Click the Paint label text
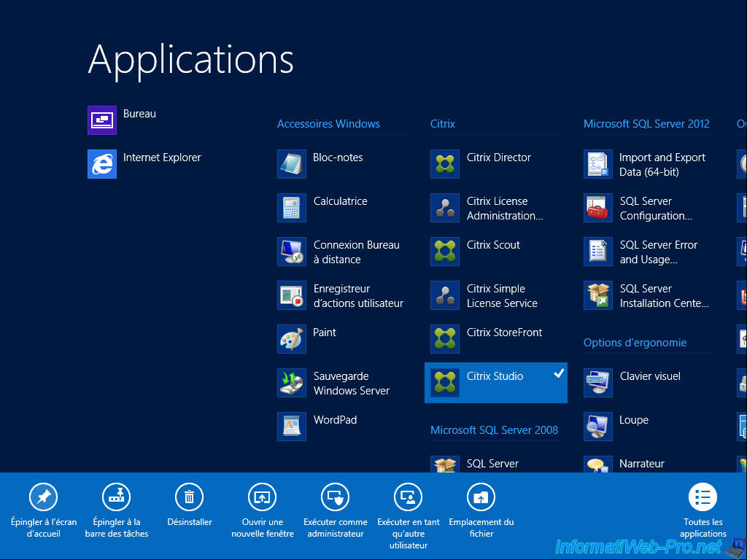This screenshot has height=560, width=747. click(325, 332)
